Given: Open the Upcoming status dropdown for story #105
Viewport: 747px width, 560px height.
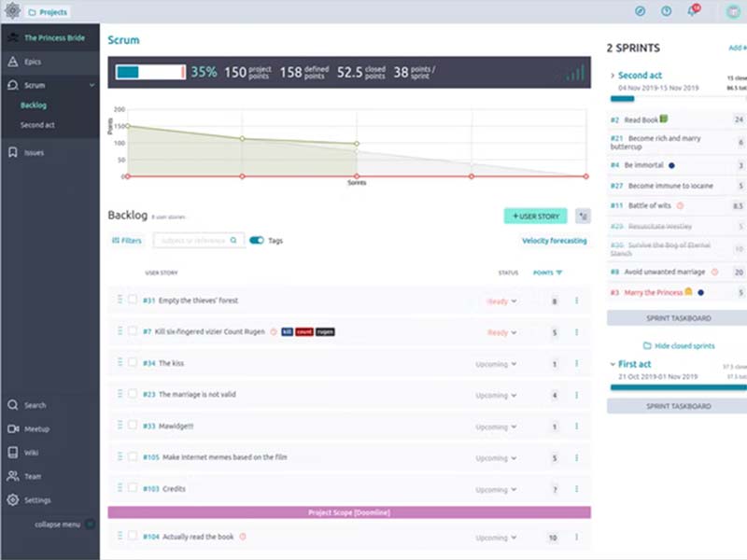Looking at the screenshot, I should pos(496,458).
